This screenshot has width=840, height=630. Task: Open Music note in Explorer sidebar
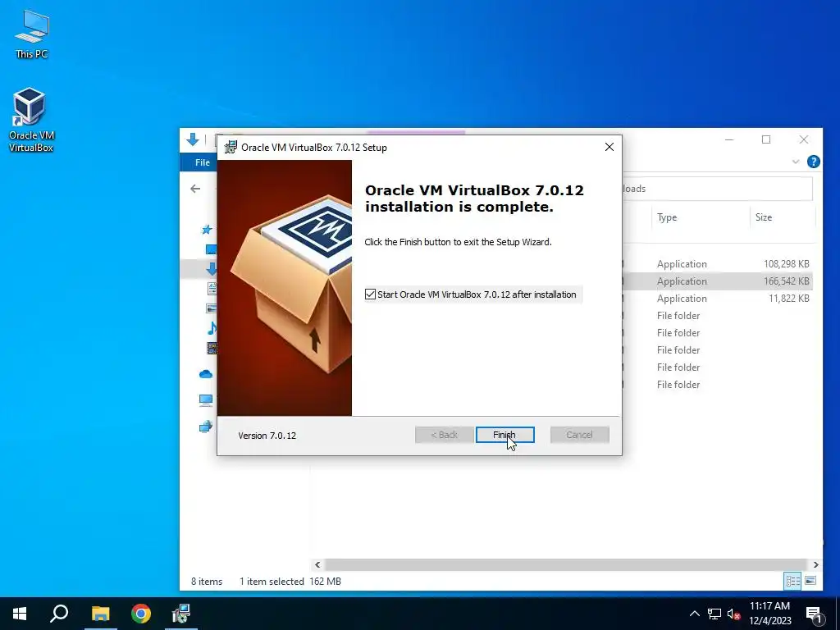pyautogui.click(x=212, y=328)
